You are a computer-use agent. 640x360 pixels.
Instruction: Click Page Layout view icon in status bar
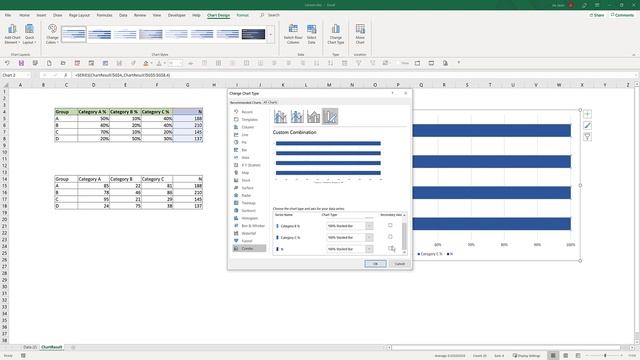point(565,356)
